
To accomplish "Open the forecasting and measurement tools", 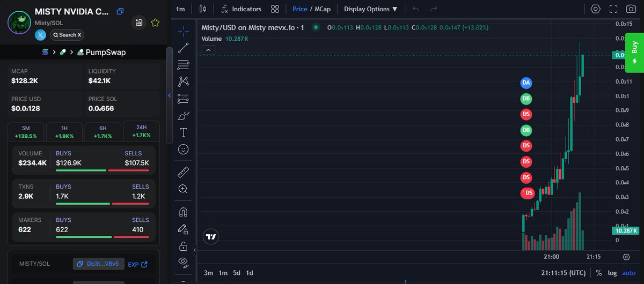I will 184,99.
